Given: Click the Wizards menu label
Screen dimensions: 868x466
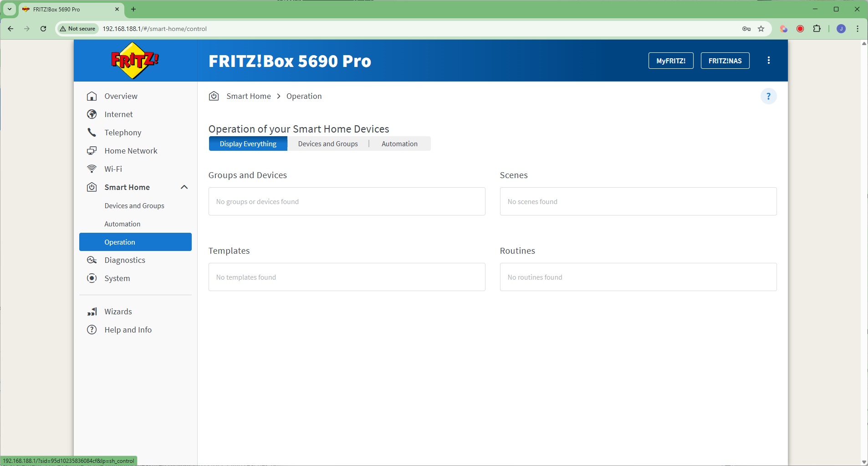Looking at the screenshot, I should pos(118,312).
